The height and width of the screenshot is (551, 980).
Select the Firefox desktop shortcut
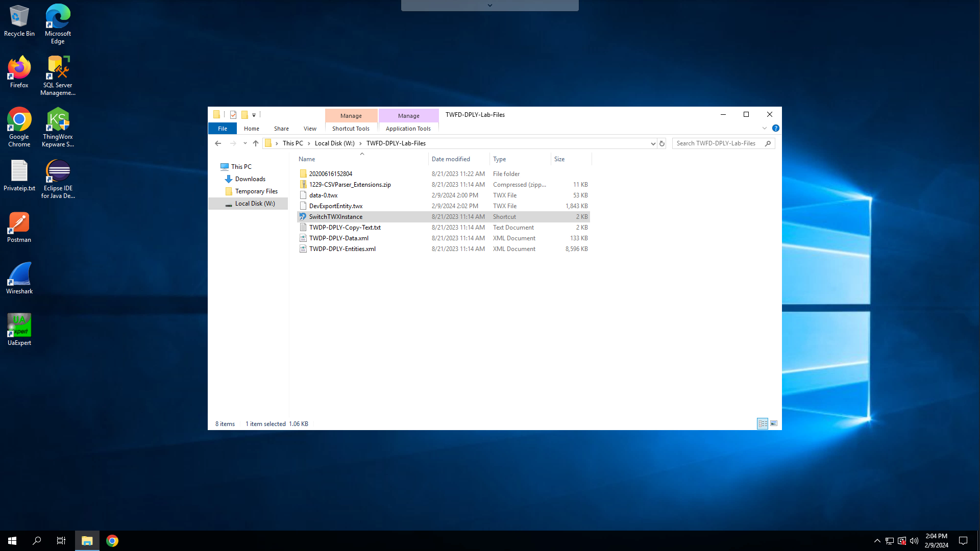(x=19, y=72)
